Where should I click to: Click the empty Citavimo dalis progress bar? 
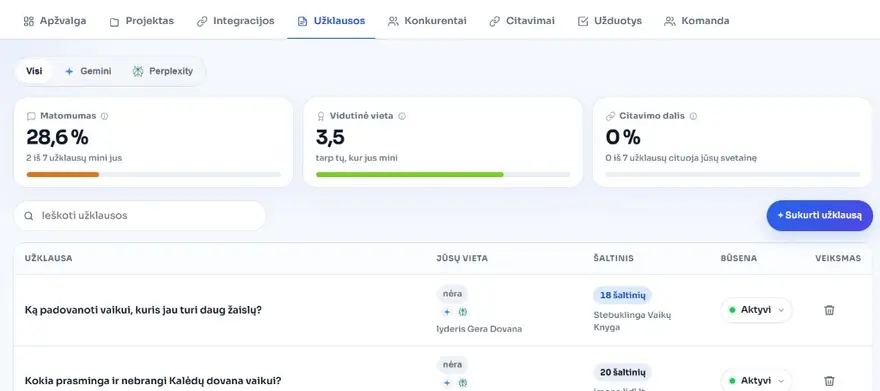pos(732,174)
